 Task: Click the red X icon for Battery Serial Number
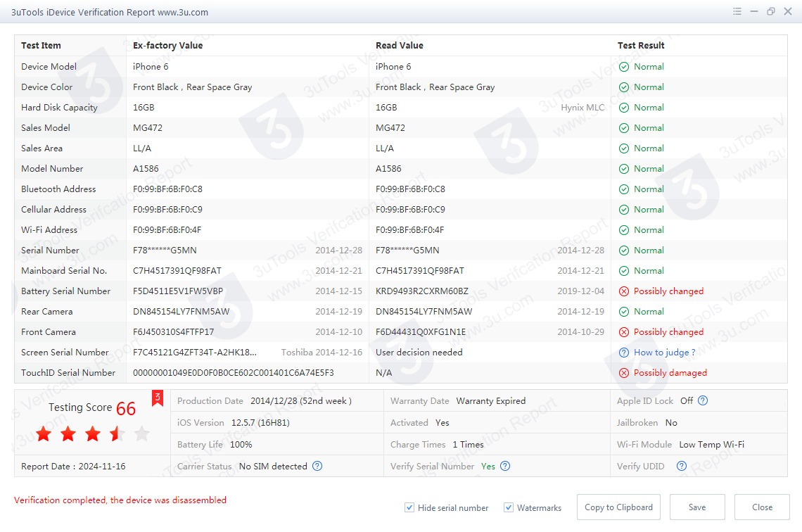click(x=624, y=291)
